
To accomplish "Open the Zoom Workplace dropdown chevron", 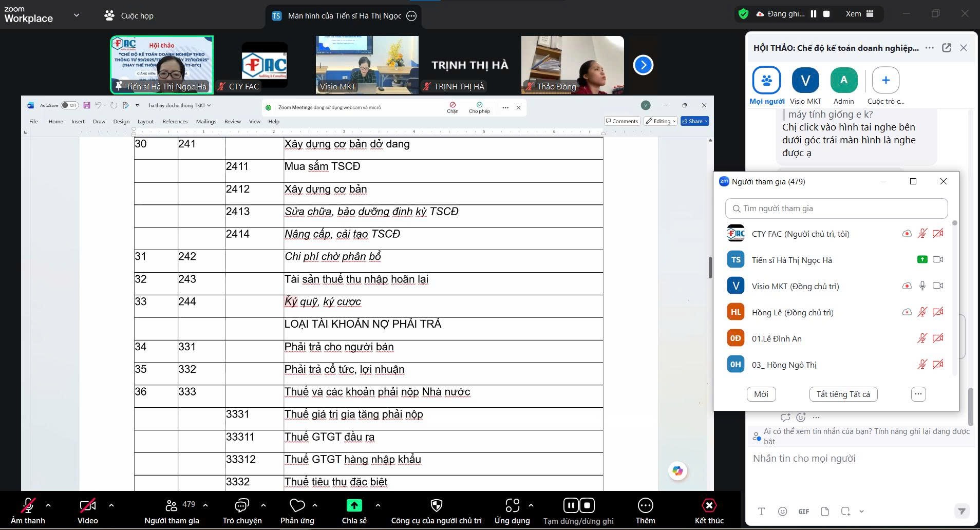I will coord(77,15).
